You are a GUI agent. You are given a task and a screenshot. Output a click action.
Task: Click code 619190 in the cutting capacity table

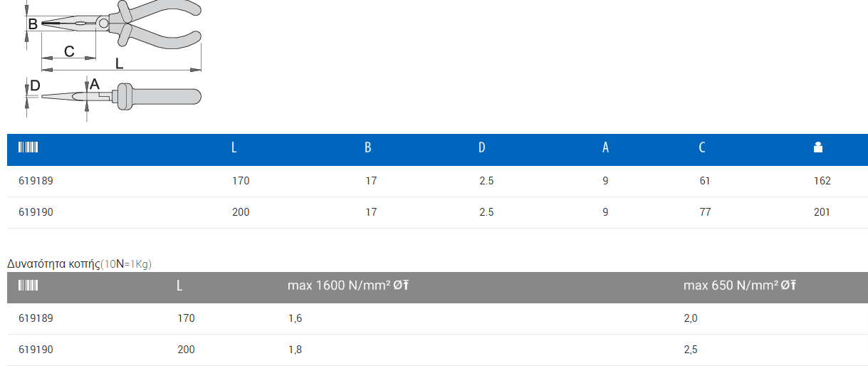coord(36,350)
